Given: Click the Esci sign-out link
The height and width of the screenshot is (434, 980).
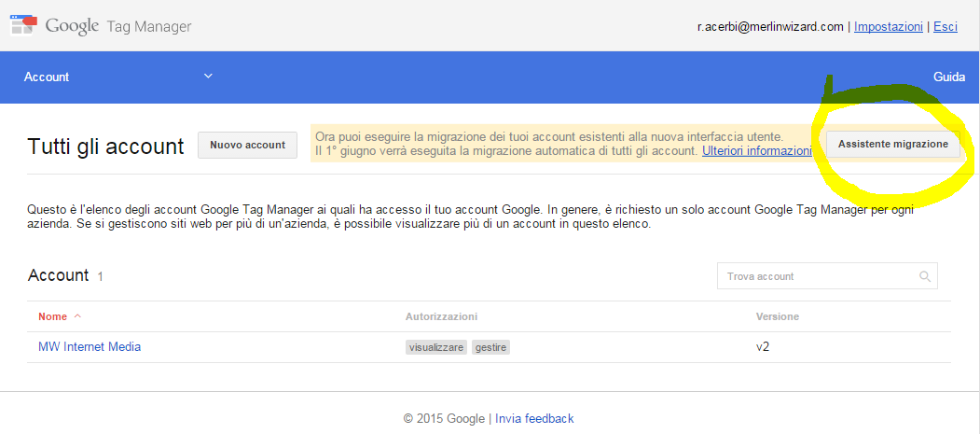Looking at the screenshot, I should point(945,27).
